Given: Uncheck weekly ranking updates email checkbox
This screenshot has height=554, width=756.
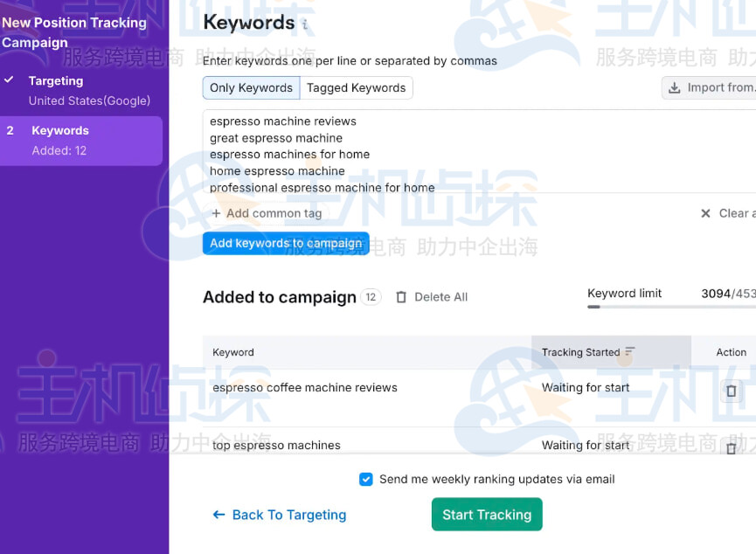Looking at the screenshot, I should (366, 479).
